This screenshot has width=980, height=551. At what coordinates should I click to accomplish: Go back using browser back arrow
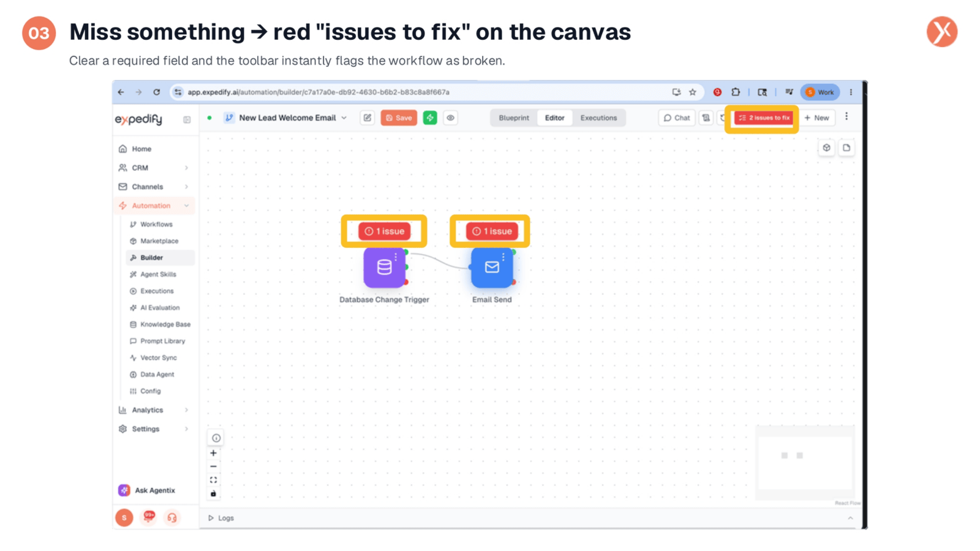(x=121, y=92)
